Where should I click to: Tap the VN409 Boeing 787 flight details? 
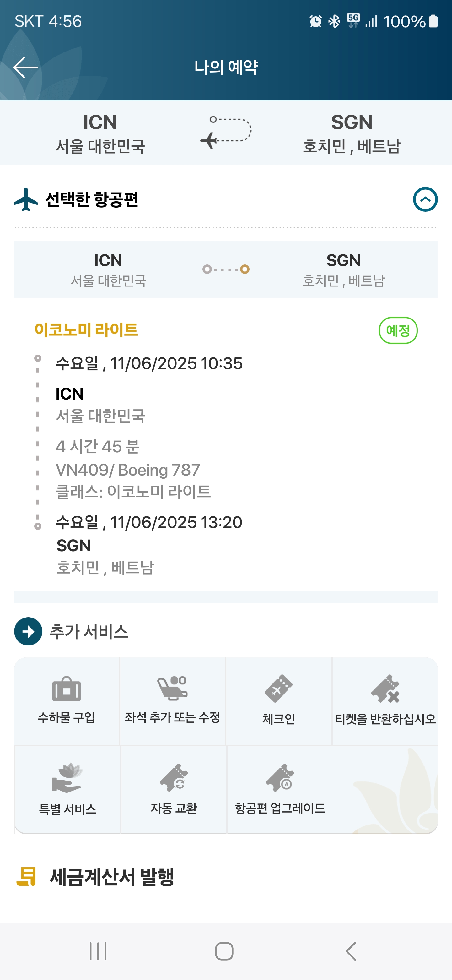pos(128,470)
